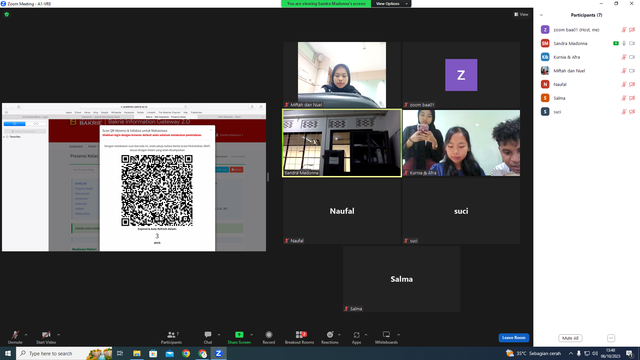Click the Leave Room button
Screen dimensions: 640x360
[513, 338]
